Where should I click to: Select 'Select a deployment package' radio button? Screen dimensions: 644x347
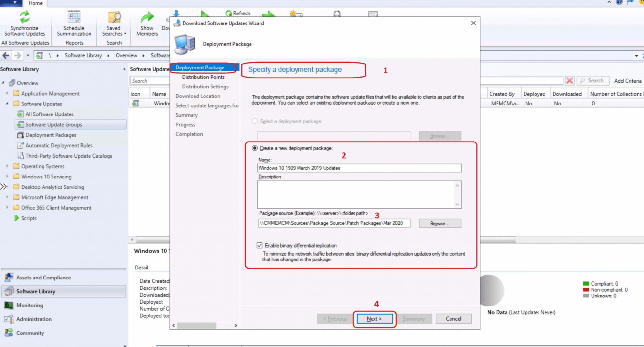tap(255, 121)
